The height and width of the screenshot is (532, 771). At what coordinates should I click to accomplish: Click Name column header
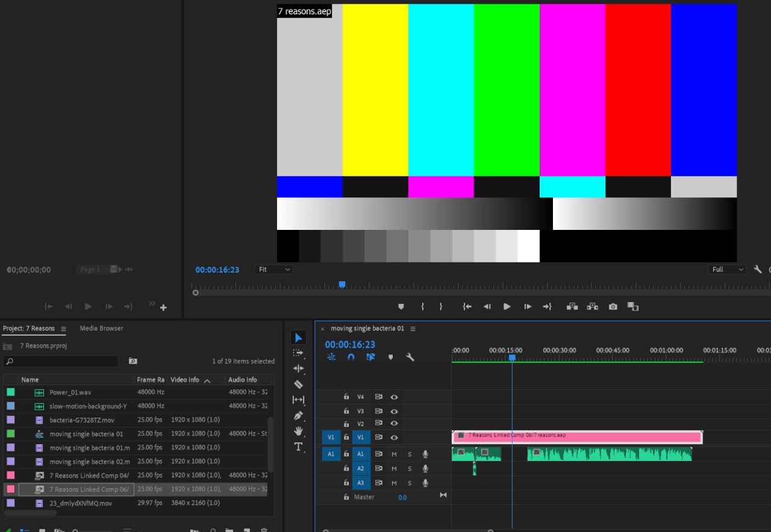click(30, 380)
